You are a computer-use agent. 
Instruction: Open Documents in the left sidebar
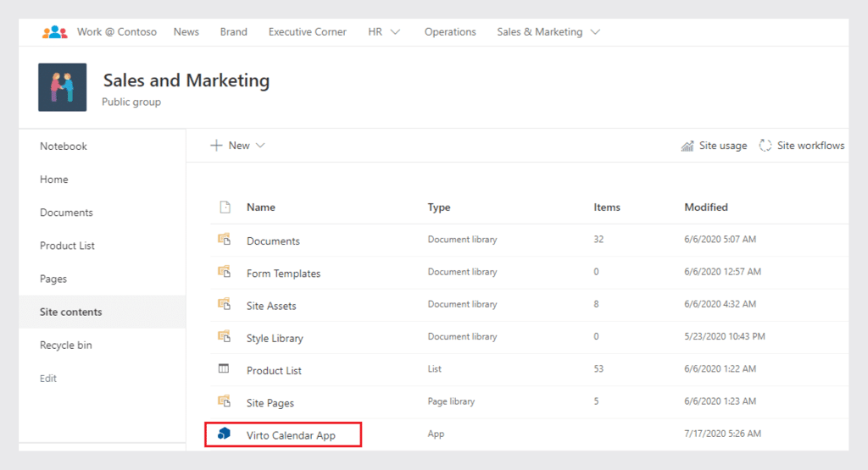[66, 213]
